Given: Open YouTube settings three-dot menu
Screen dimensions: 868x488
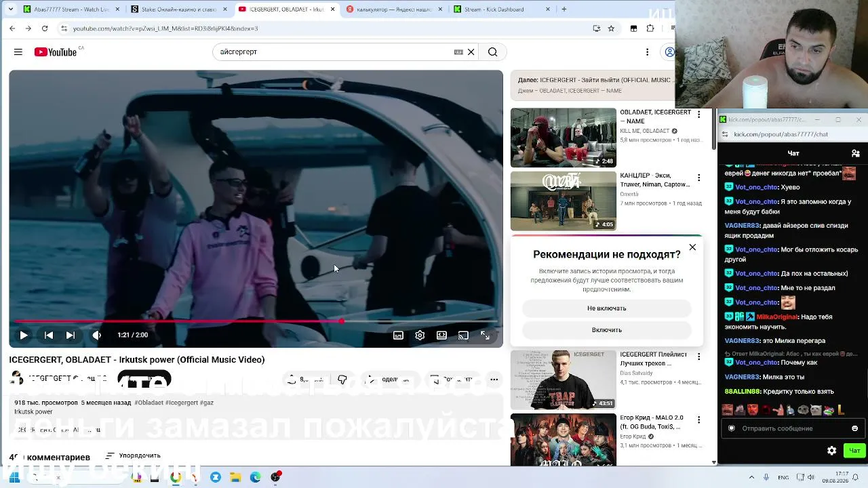Looking at the screenshot, I should tap(648, 52).
